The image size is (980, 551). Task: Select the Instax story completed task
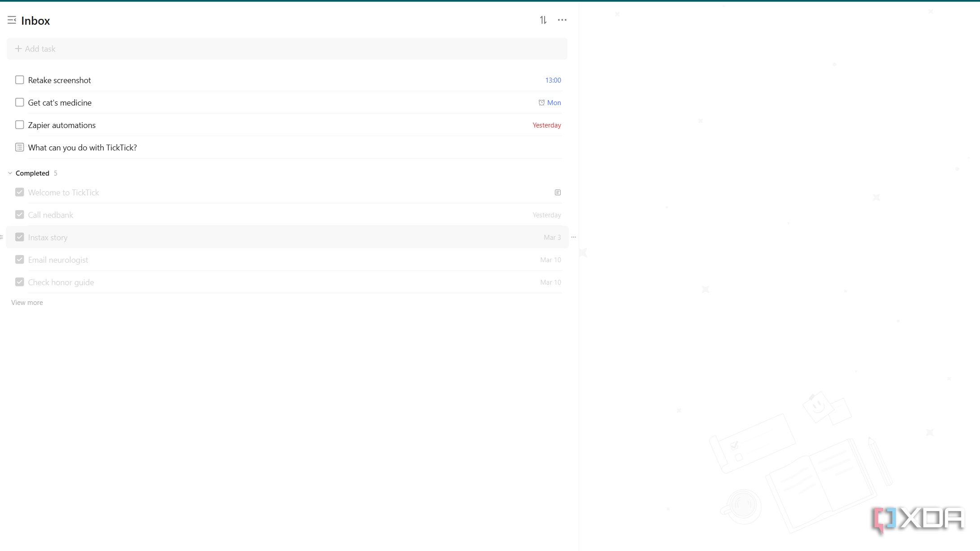pyautogui.click(x=48, y=237)
